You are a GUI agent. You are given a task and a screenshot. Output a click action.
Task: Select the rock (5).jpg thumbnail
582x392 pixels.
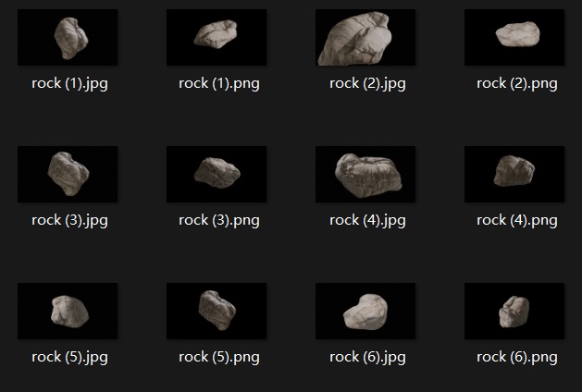pyautogui.click(x=68, y=312)
